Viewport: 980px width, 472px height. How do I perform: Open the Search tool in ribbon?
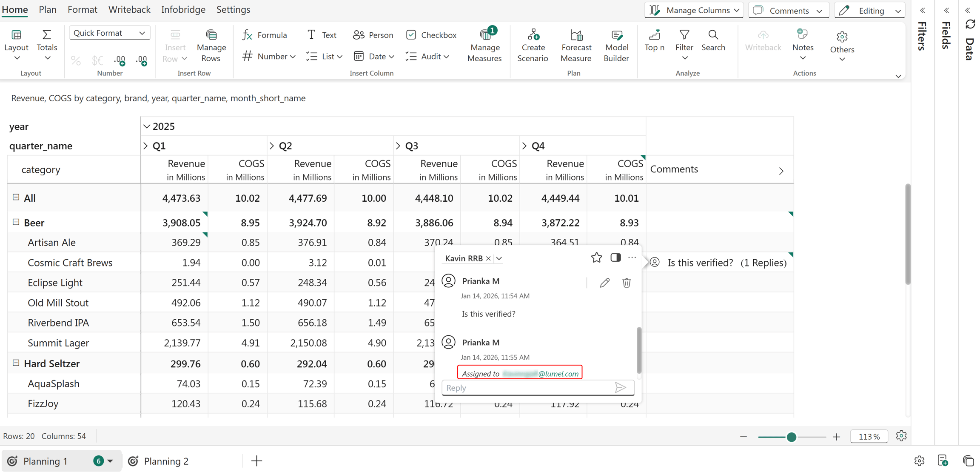[713, 40]
